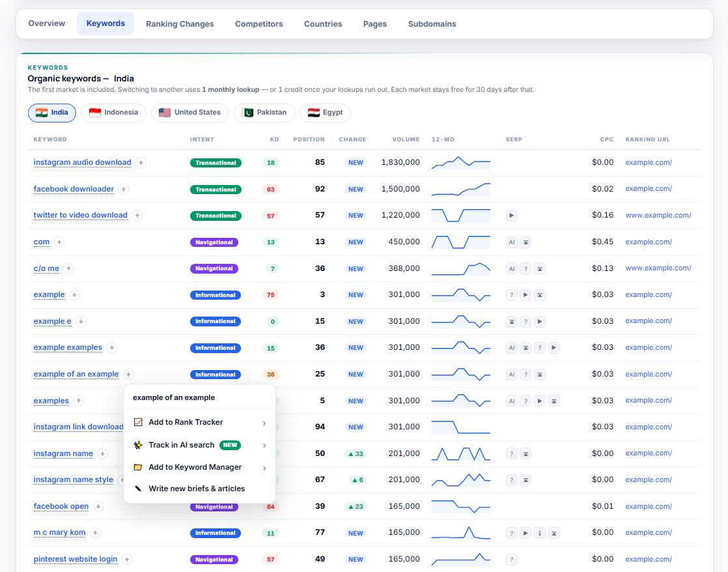Click question SERP icon in c/o me row
728x572 pixels.
pyautogui.click(x=525, y=268)
